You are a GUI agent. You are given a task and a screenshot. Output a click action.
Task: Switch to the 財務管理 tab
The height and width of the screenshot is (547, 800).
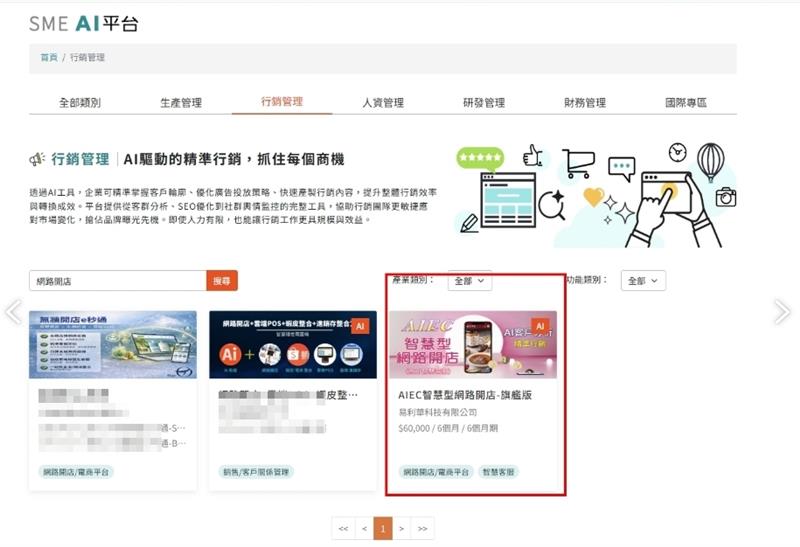point(585,103)
